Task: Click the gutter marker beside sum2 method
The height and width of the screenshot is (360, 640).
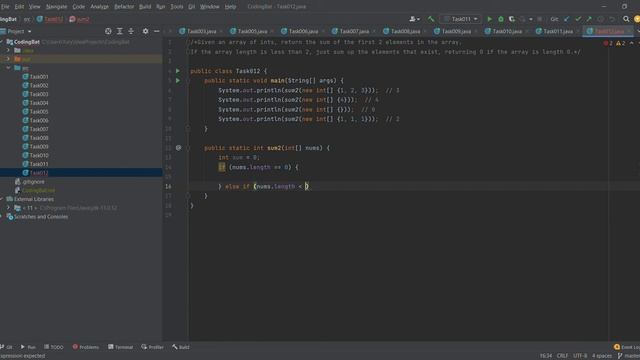Action: coord(178,148)
